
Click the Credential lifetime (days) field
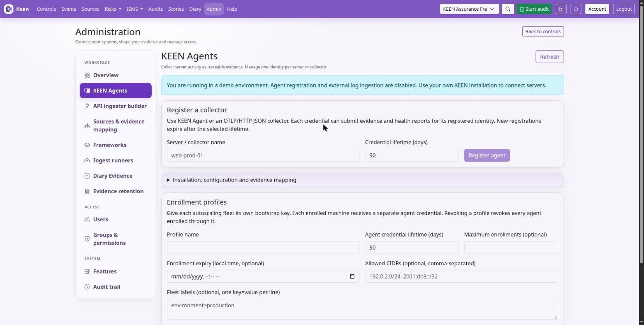[x=412, y=155]
